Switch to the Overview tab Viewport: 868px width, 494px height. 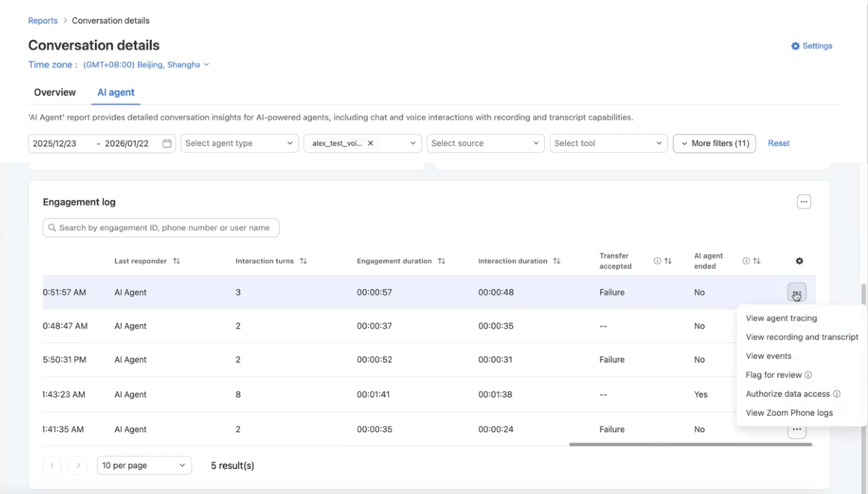pos(55,92)
